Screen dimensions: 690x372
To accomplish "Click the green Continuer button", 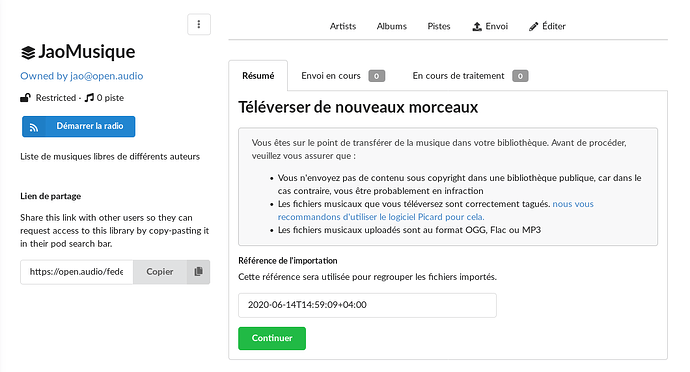I will [x=272, y=338].
